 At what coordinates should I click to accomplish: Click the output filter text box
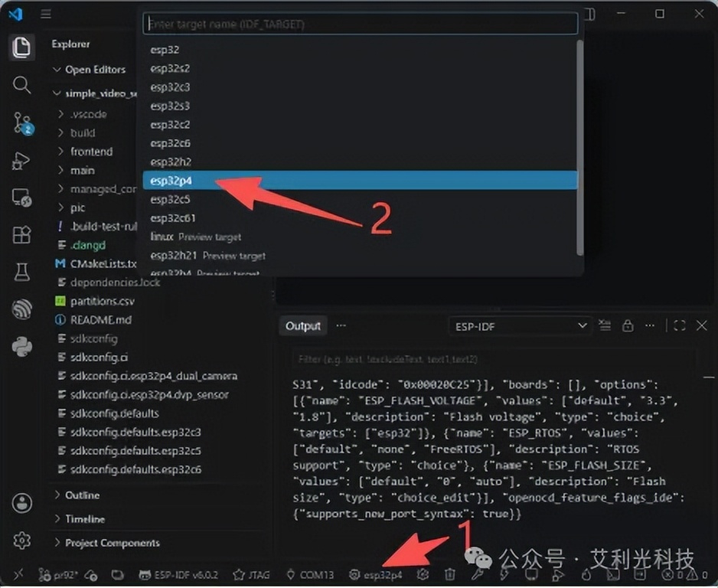pyautogui.click(x=494, y=359)
